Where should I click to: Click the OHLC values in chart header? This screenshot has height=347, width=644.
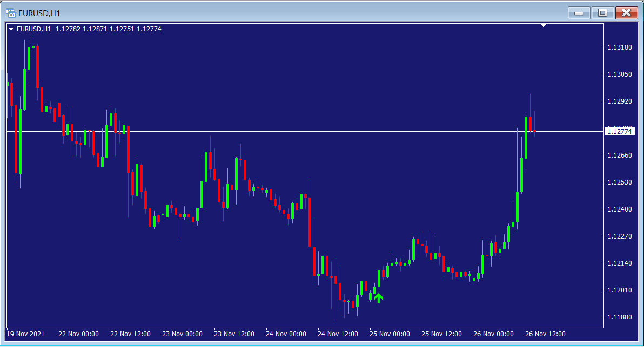(108, 29)
